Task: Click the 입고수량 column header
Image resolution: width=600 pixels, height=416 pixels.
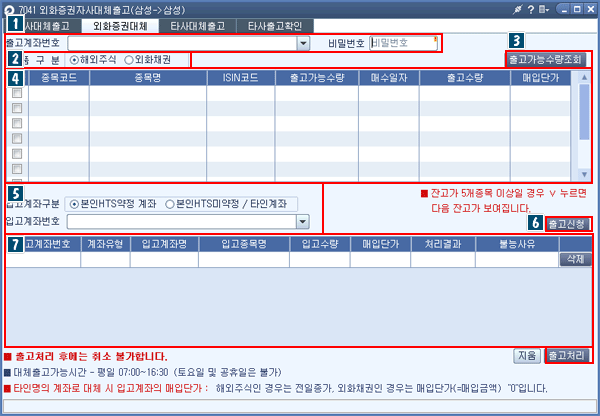Action: pos(320,244)
